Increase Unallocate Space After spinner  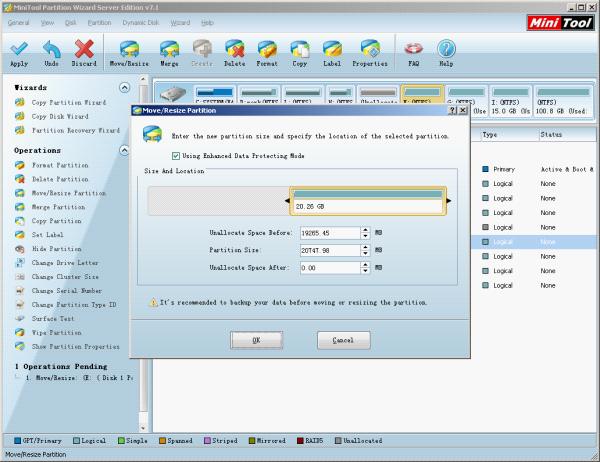(x=365, y=265)
